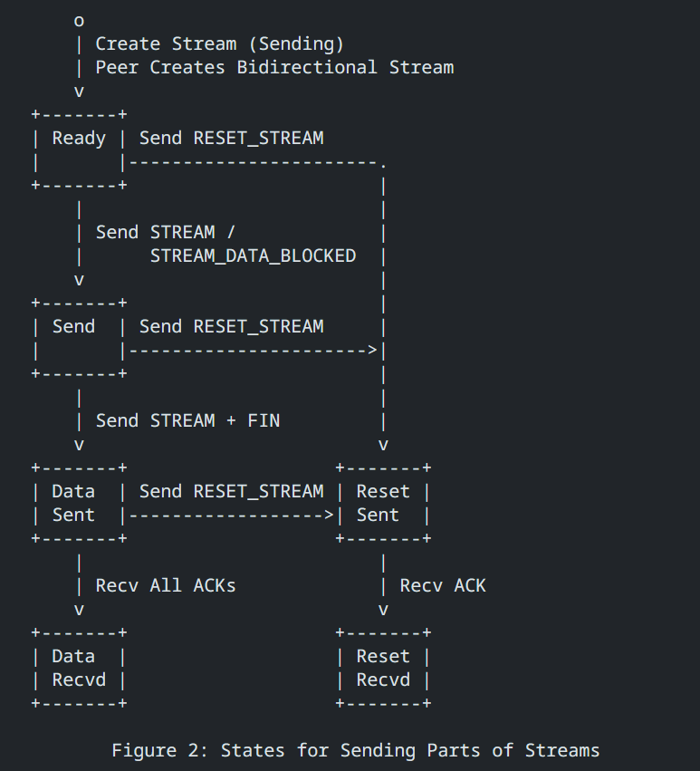
Task: Click the "Recv All ACKs" label
Action: click(166, 585)
